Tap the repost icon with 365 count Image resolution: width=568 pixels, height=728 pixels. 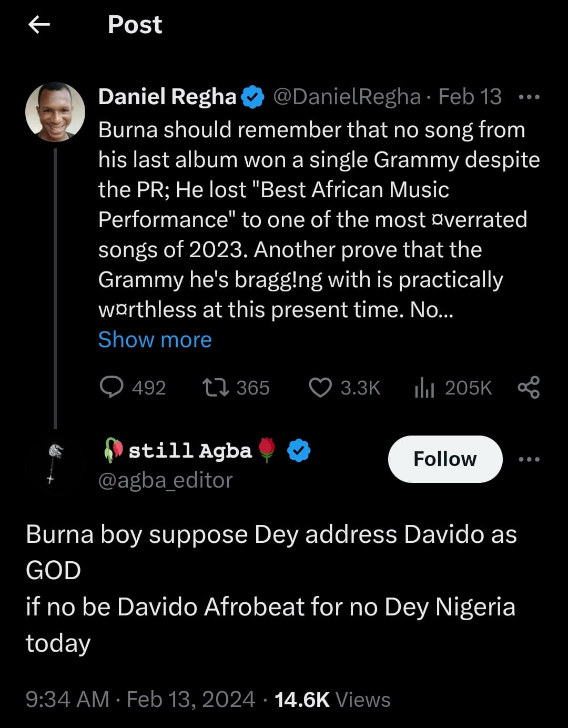(216, 388)
